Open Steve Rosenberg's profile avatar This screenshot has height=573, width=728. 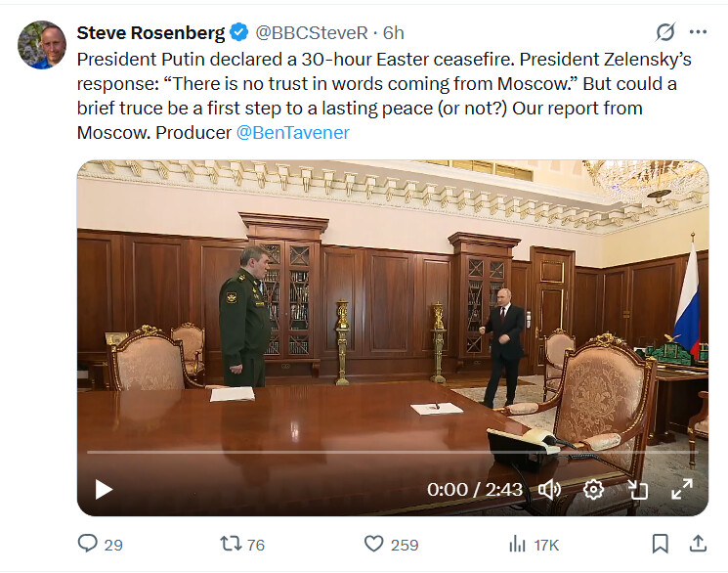coord(42,45)
